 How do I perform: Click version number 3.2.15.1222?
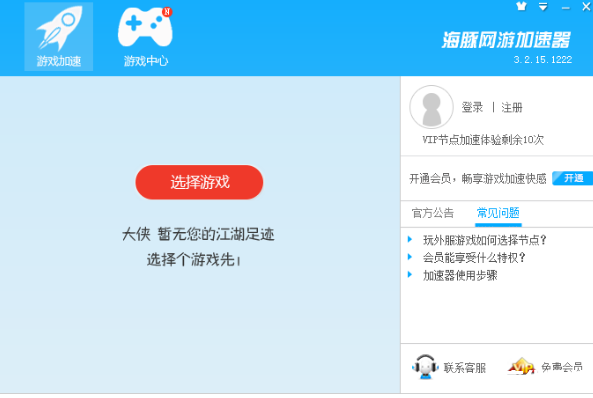[x=543, y=60]
